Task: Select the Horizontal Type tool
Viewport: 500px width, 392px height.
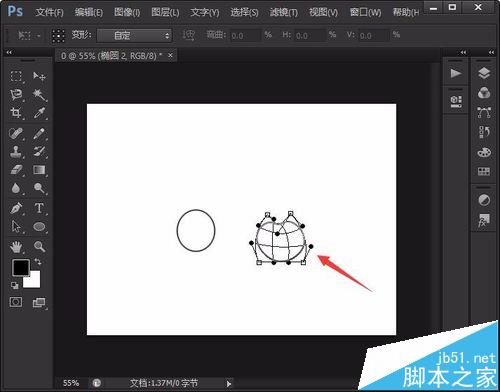Action: 39,208
